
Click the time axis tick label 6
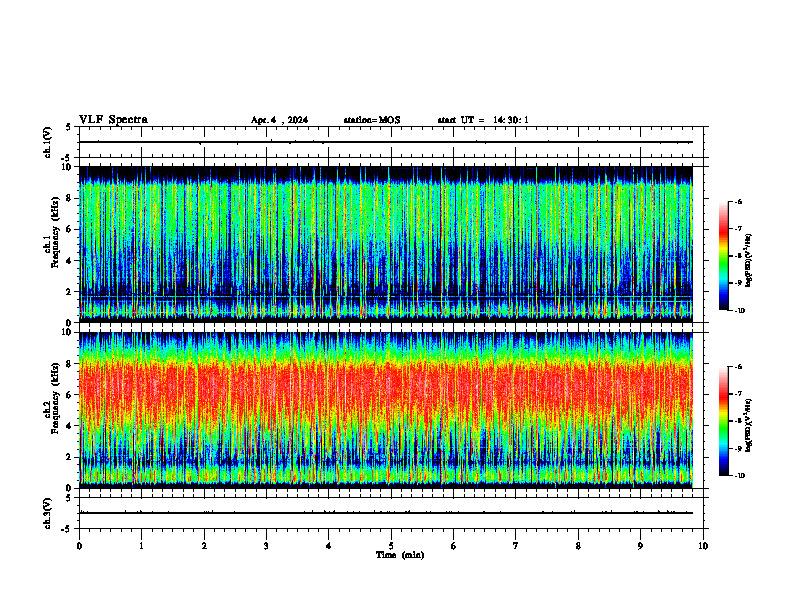(x=454, y=546)
